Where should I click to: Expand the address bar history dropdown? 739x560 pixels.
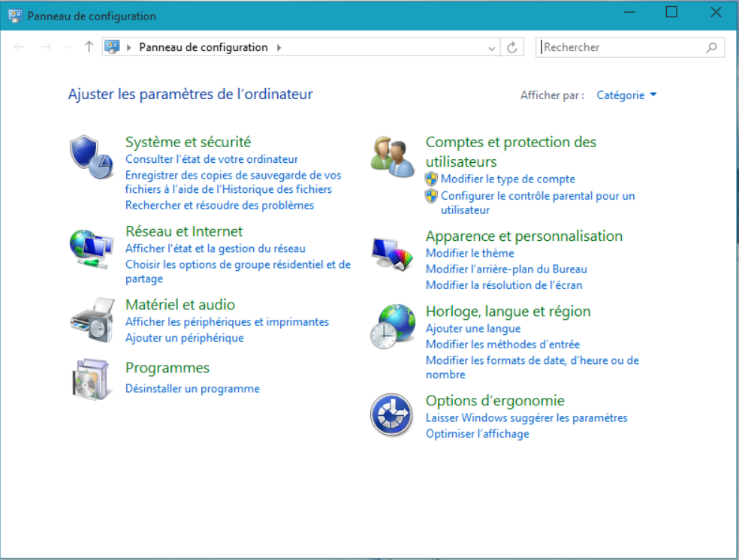tap(492, 48)
